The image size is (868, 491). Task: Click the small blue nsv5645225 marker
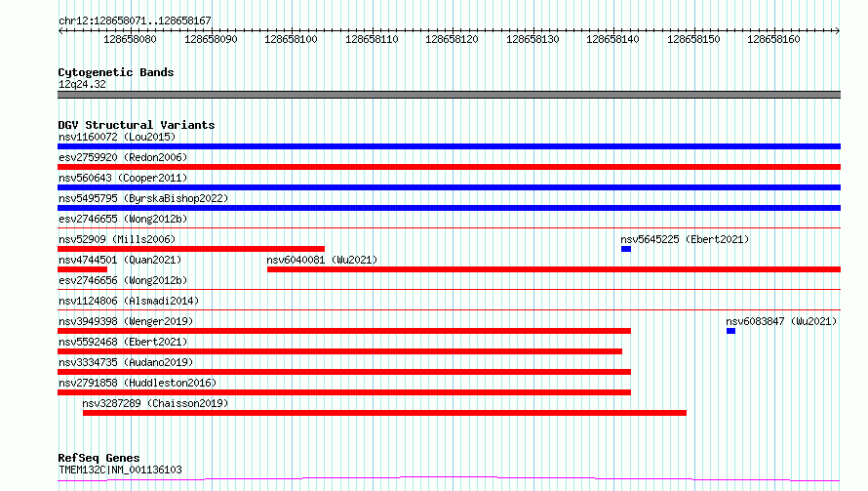pos(626,249)
